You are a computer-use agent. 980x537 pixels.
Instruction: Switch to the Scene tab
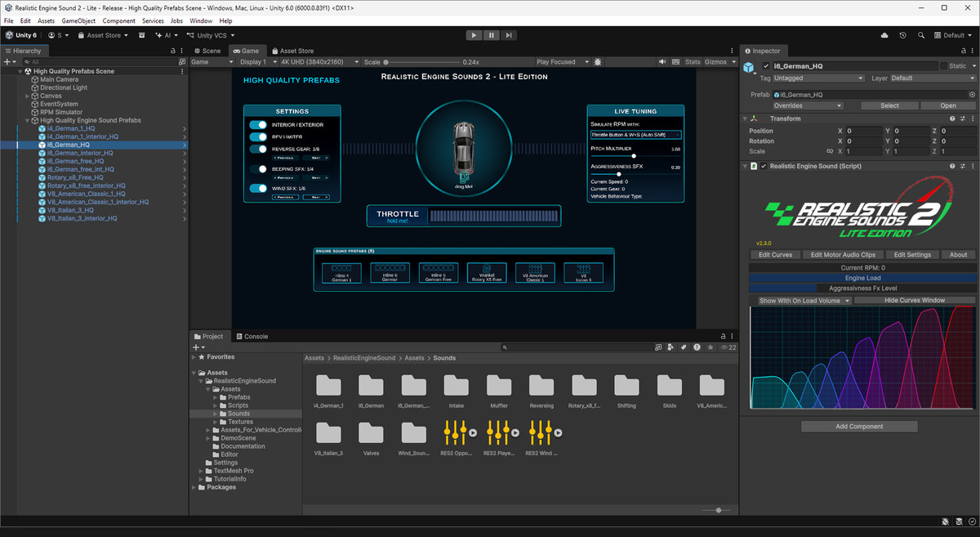pyautogui.click(x=207, y=51)
